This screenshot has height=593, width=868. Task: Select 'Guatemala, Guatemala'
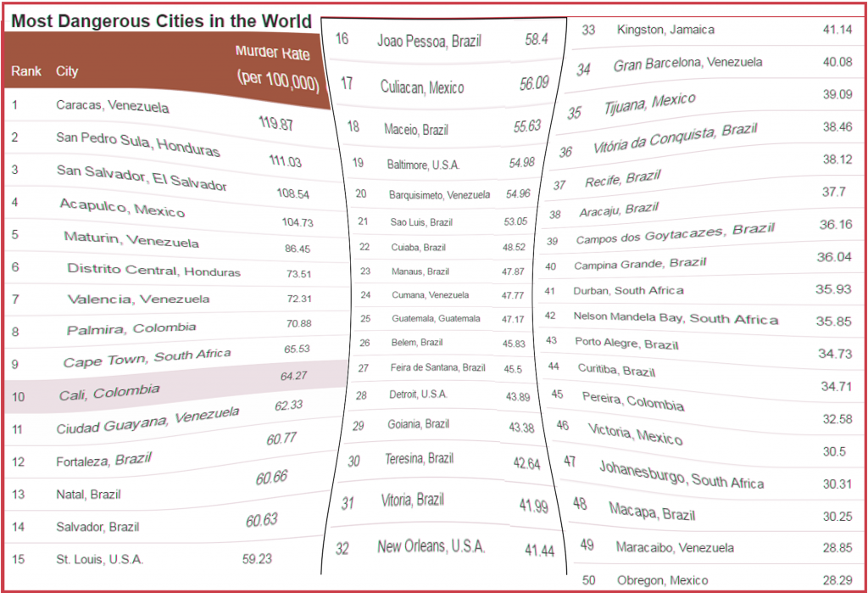437,319
